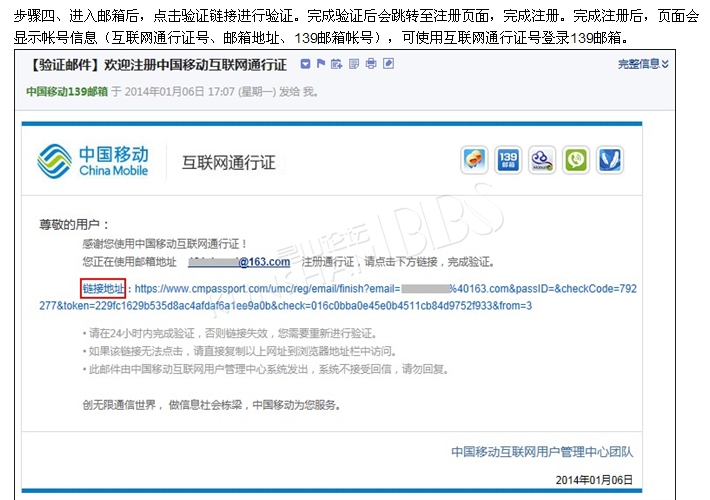Click the blue cloud-shaped app icon in banner
The height and width of the screenshot is (500, 710).
coord(542,161)
